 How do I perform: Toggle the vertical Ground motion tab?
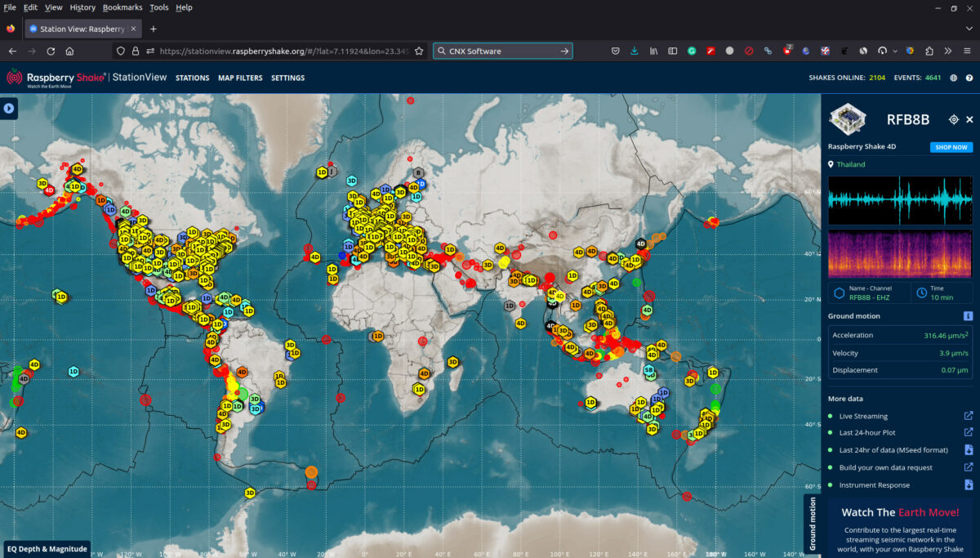click(x=812, y=525)
